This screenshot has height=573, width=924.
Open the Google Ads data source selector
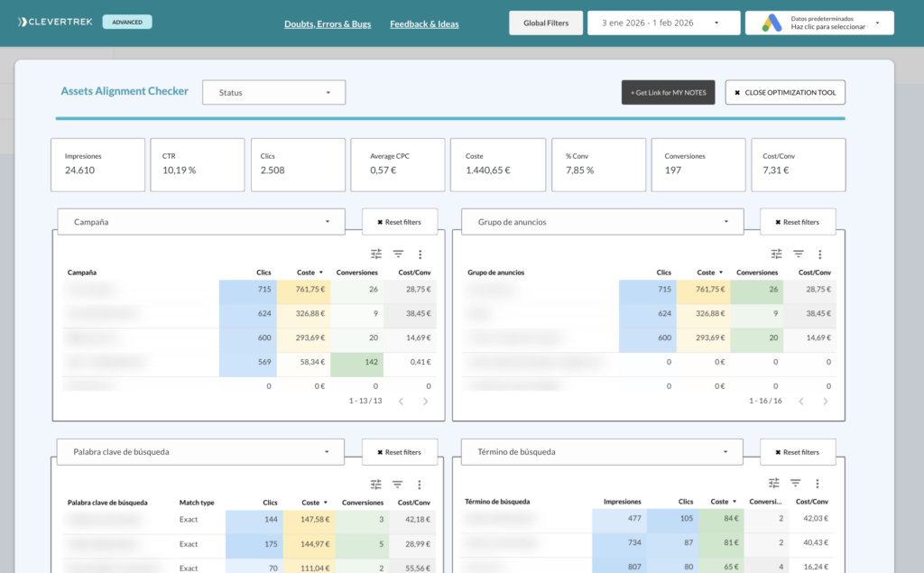[819, 23]
